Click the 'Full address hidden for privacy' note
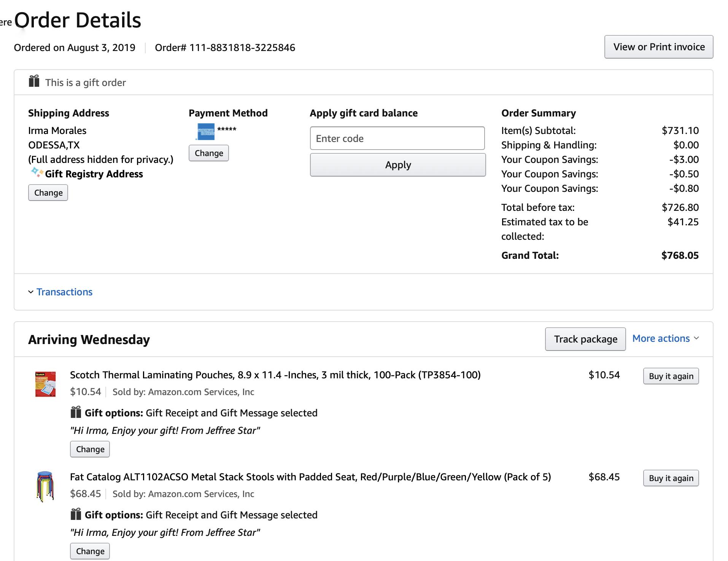 click(101, 159)
